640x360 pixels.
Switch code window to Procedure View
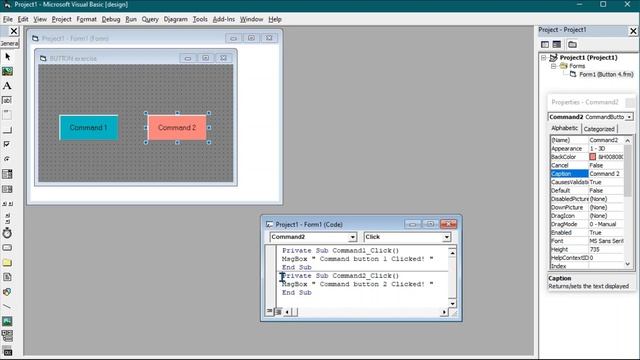(270, 311)
